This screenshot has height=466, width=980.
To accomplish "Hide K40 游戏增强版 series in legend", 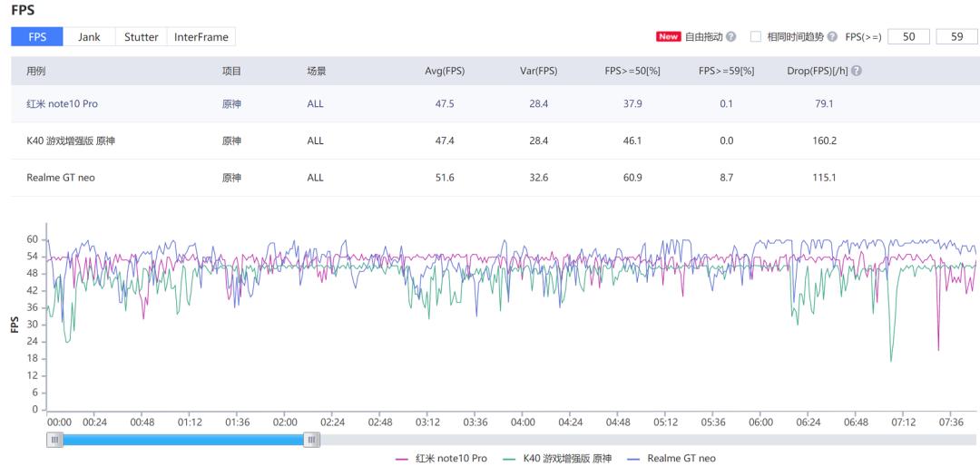I will 556,459.
